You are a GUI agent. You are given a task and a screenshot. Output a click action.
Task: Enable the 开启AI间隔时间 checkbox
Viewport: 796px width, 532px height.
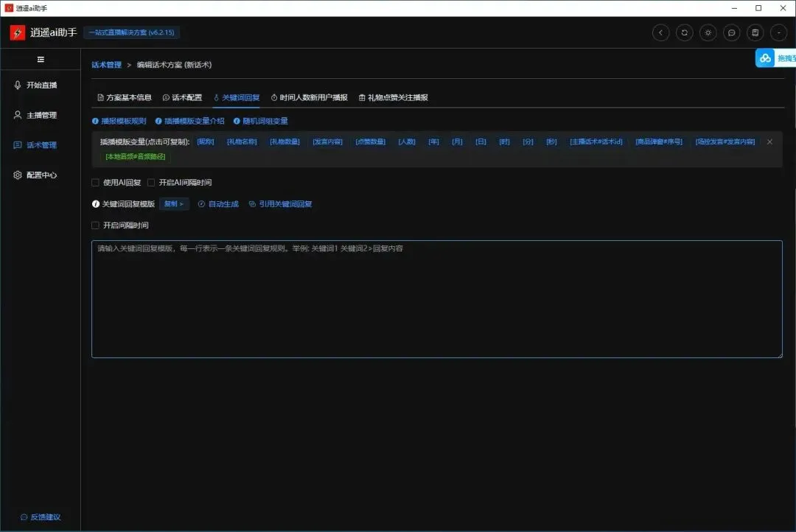(151, 183)
